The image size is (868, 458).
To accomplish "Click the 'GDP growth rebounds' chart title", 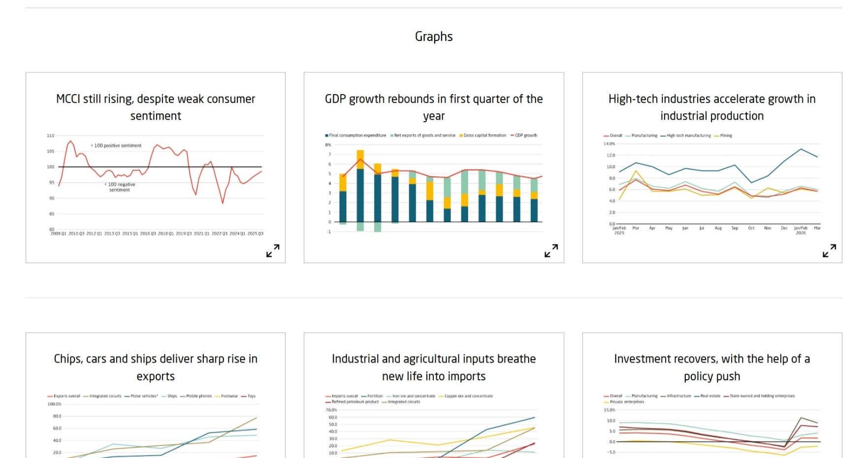I will [x=434, y=107].
